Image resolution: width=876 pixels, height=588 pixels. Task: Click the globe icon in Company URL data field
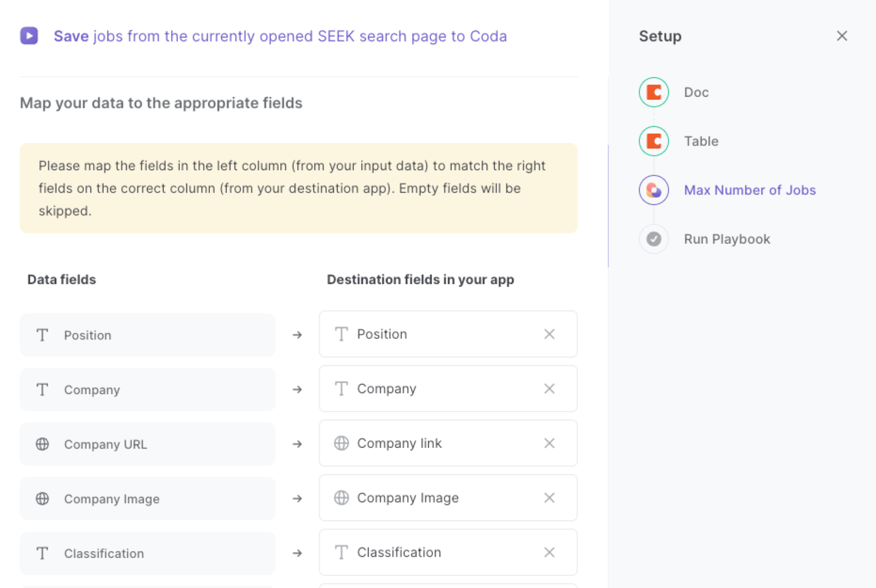pyautogui.click(x=42, y=444)
